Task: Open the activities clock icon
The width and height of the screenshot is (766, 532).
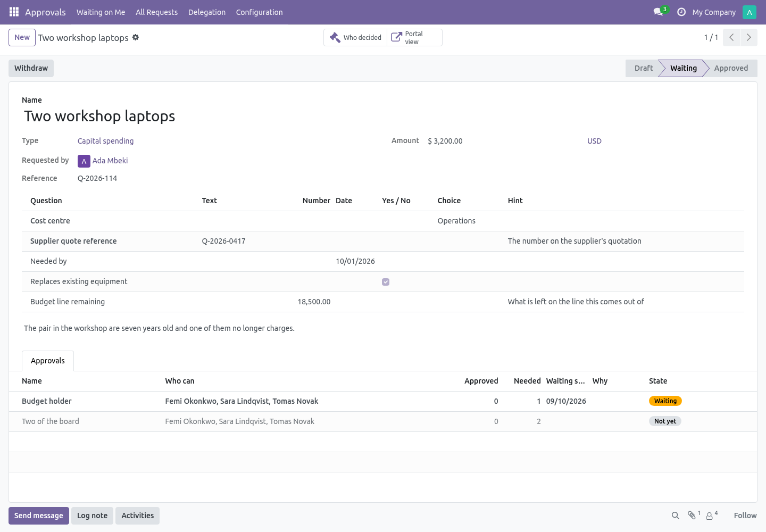Action: [681, 12]
